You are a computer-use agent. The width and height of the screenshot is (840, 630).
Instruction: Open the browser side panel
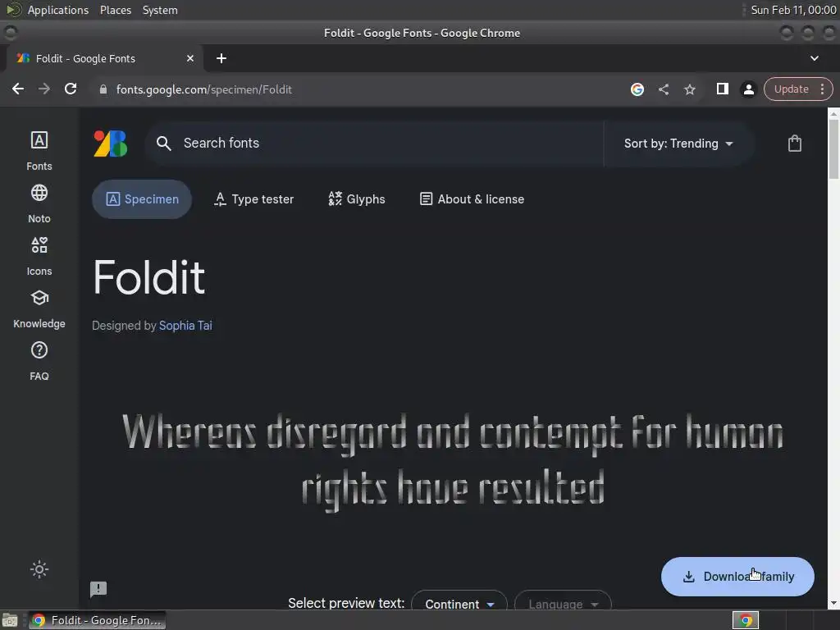pyautogui.click(x=722, y=89)
